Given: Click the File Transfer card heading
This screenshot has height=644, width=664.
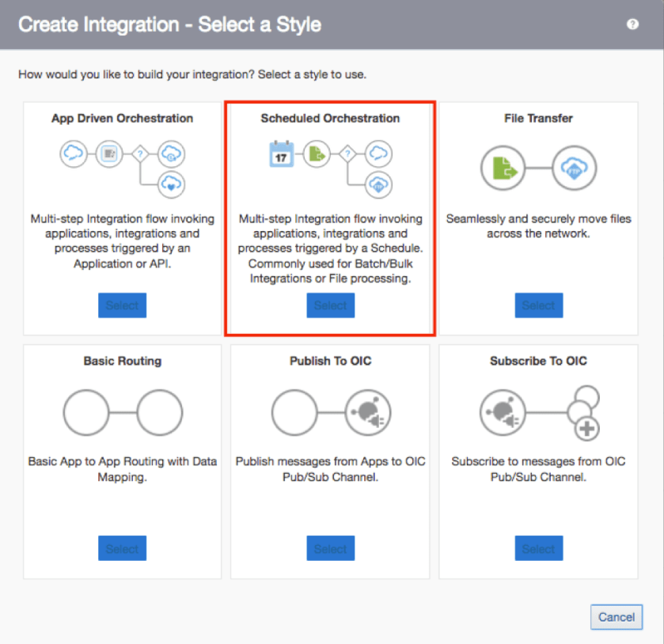Looking at the screenshot, I should (x=538, y=119).
